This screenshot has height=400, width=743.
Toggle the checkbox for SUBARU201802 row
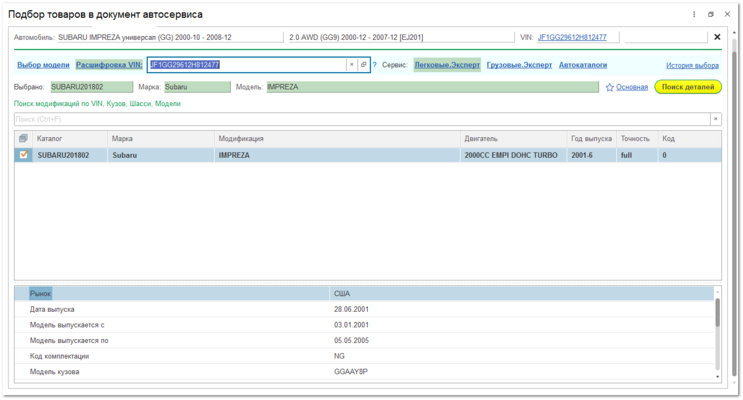24,155
